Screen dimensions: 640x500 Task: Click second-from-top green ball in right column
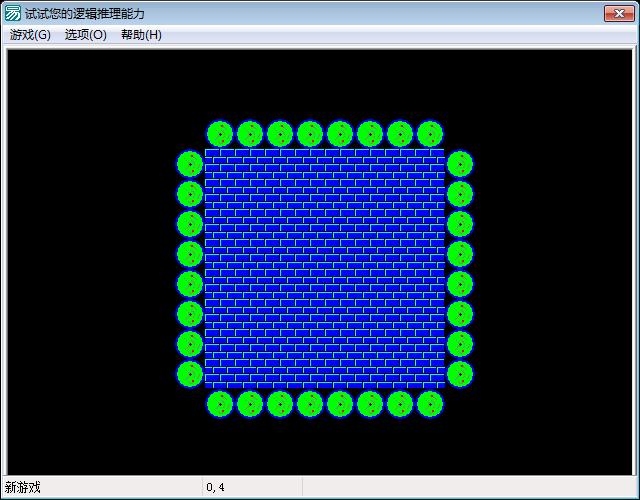[x=460, y=194]
